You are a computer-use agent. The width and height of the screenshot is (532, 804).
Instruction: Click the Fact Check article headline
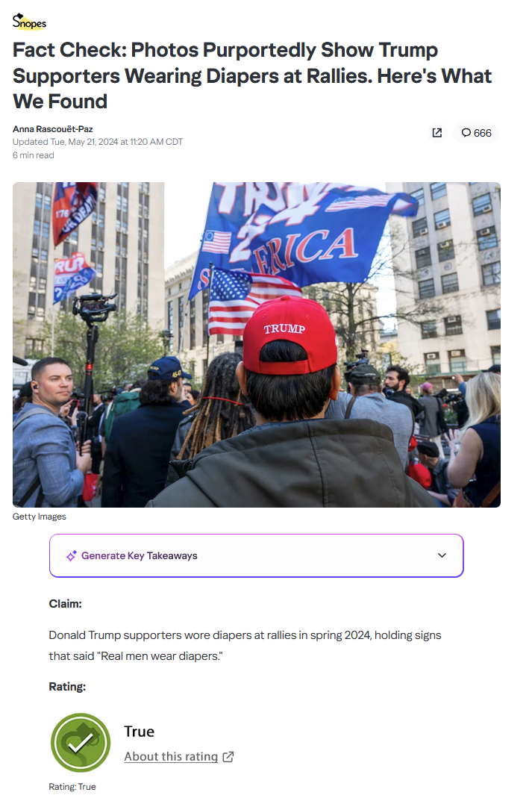click(252, 75)
